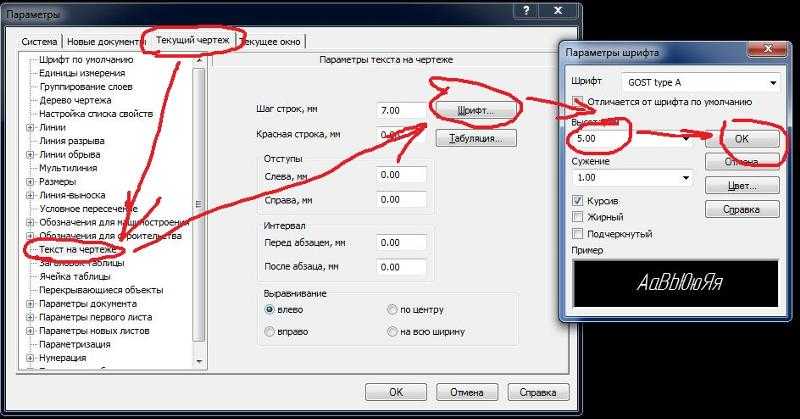Expand the Линия-выноска node
This screenshot has height=419, width=800.
coord(30,195)
